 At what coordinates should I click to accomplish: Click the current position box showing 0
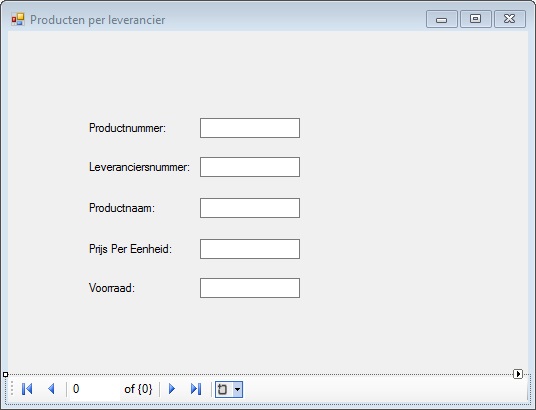click(x=95, y=389)
